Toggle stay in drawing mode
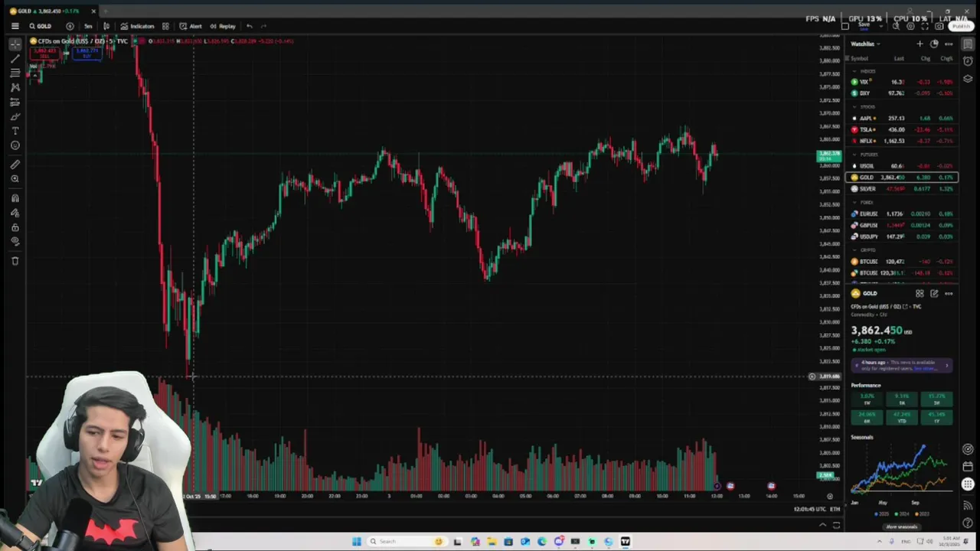 [x=15, y=213]
